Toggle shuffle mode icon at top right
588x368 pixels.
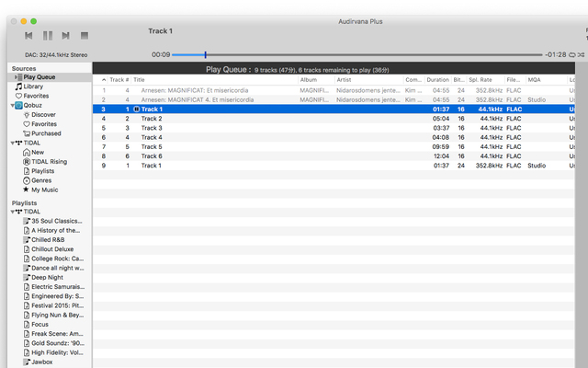[x=582, y=55]
